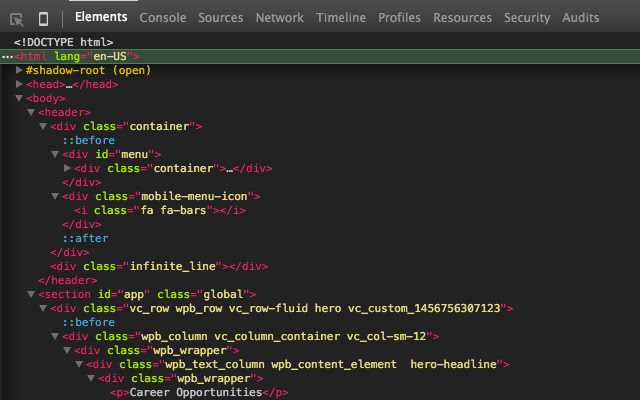Screen dimensions: 640x400
Task: Switch to the Security tab
Action: (x=527, y=18)
